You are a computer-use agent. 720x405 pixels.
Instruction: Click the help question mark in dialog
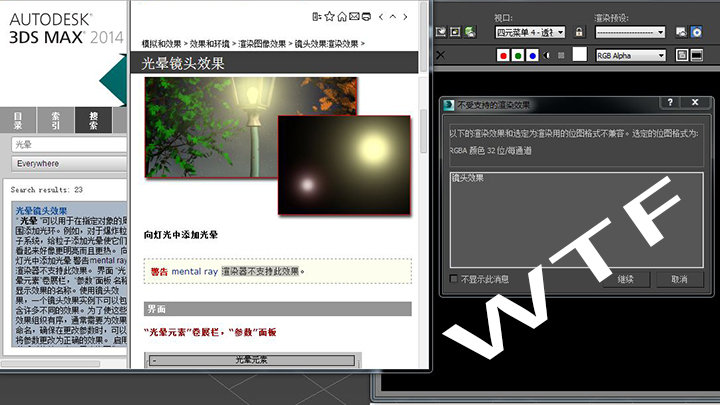tap(670, 102)
